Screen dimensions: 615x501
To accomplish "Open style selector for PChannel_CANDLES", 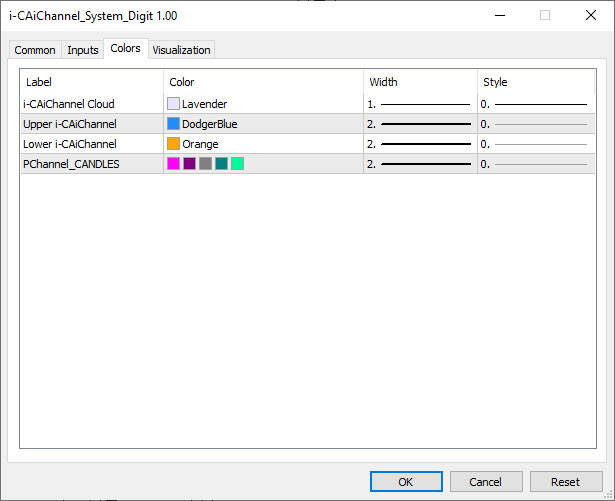I will [x=536, y=164].
